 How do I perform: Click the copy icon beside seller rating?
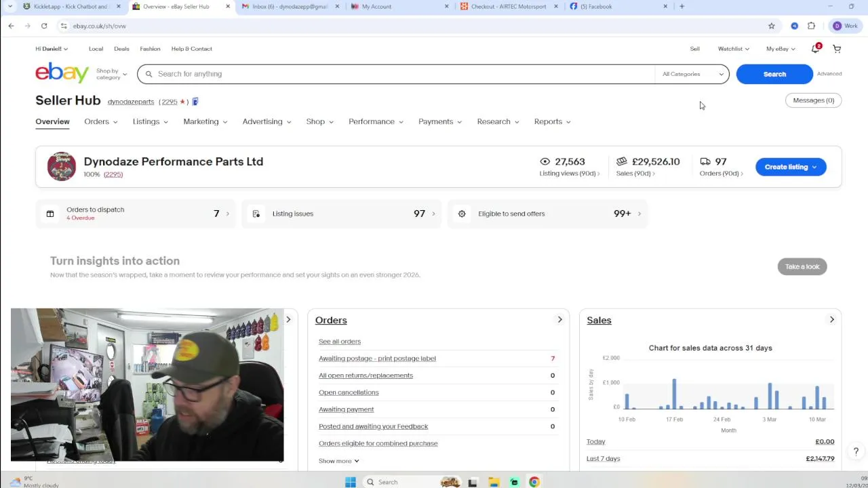click(195, 102)
